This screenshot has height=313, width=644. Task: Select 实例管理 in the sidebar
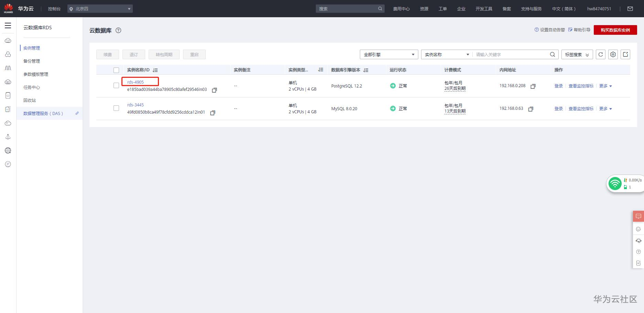[x=32, y=48]
